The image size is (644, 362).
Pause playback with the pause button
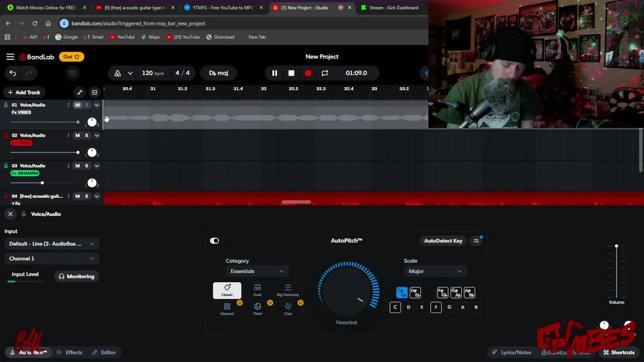pyautogui.click(x=274, y=73)
